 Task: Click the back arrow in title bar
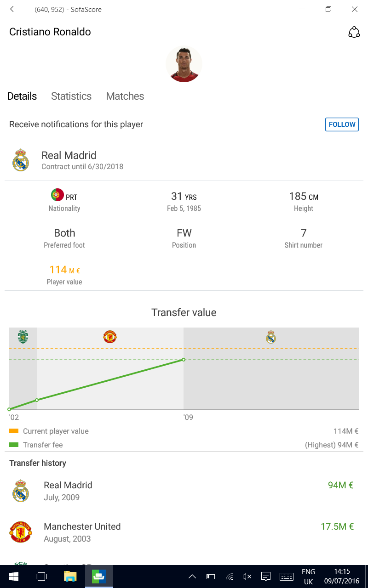(13, 9)
